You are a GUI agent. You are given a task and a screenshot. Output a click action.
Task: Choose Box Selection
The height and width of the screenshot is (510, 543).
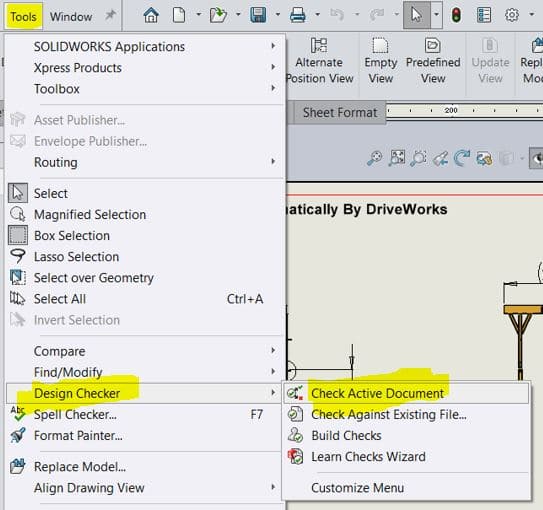click(x=145, y=235)
